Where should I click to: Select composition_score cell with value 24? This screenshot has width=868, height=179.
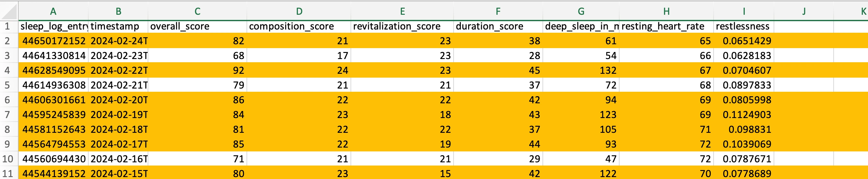299,70
